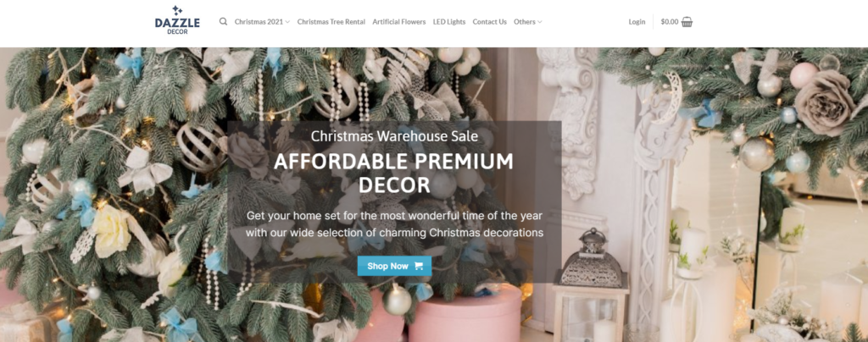Click the Login link

pyautogui.click(x=637, y=22)
